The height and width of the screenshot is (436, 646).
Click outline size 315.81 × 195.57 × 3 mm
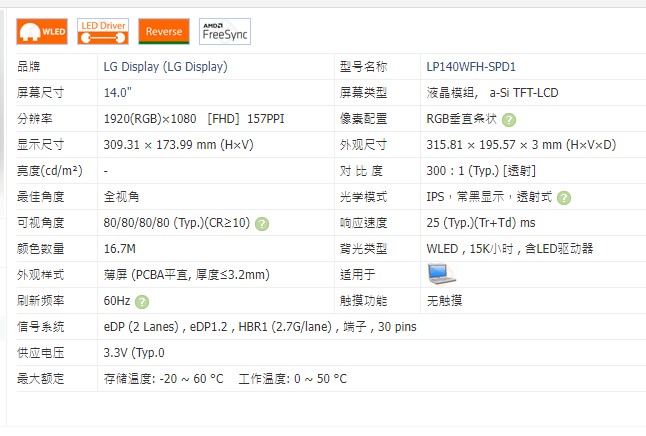(521, 145)
